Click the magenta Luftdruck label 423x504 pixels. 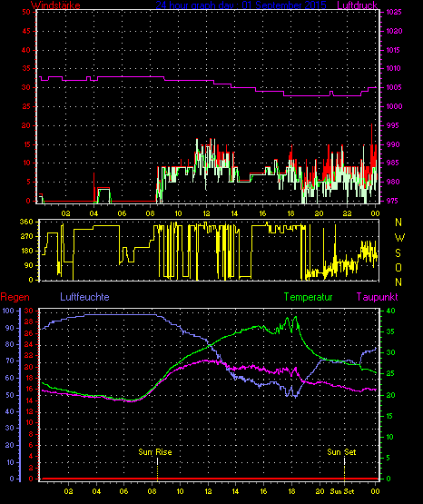click(357, 5)
